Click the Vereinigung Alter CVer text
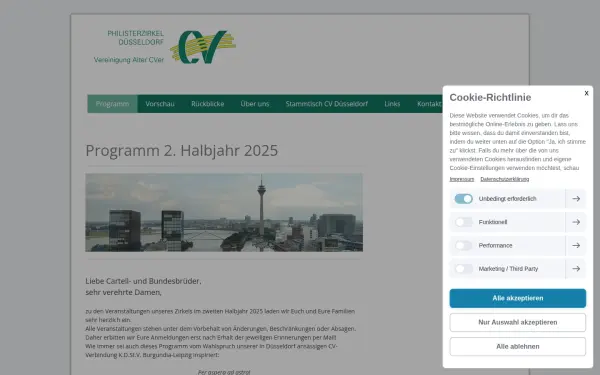Screen dimensions: 600x375 tap(129, 60)
